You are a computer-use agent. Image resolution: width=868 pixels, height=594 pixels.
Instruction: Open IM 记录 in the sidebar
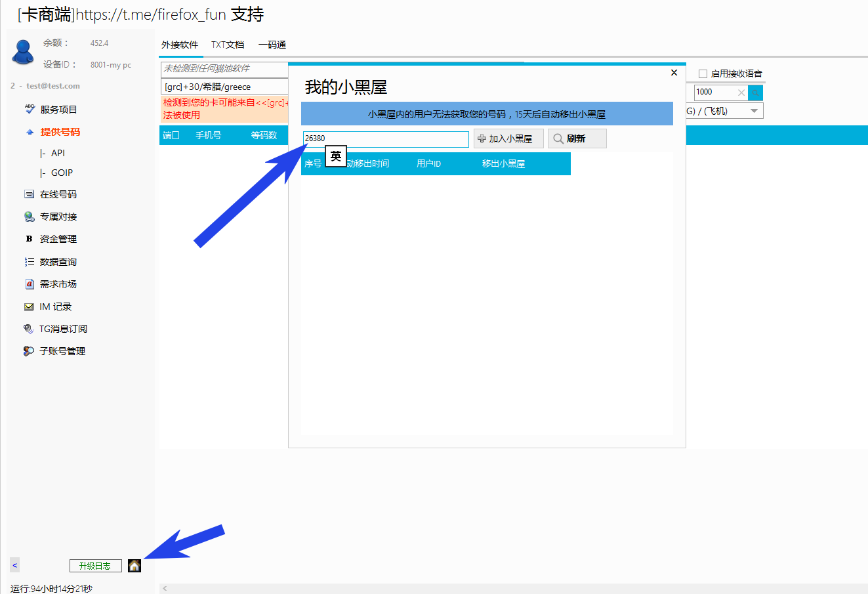(56, 307)
